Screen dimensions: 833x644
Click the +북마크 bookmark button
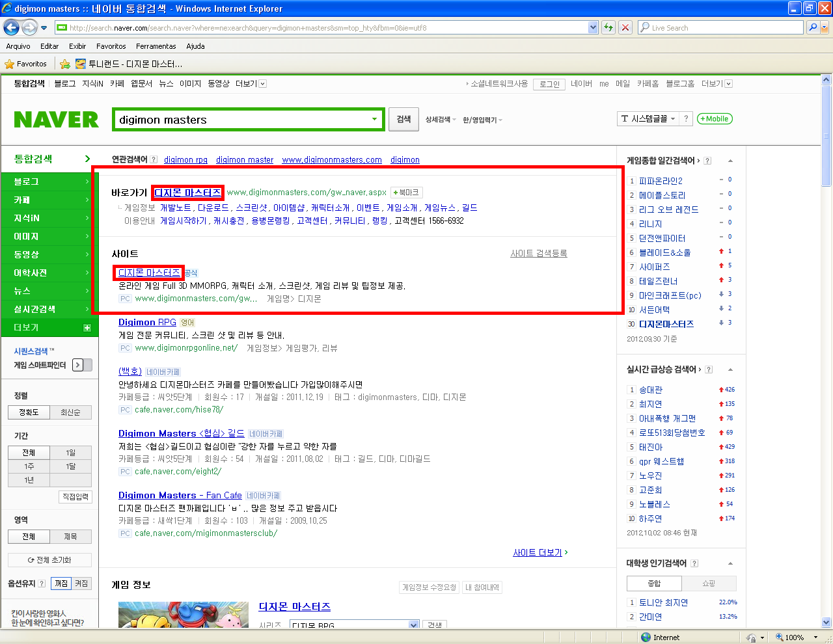pos(407,193)
